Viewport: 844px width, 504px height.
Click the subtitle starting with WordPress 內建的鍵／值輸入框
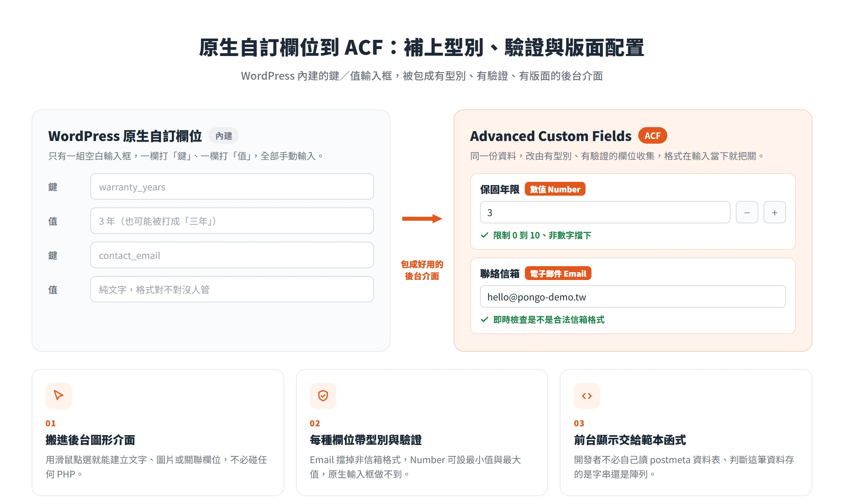click(421, 76)
